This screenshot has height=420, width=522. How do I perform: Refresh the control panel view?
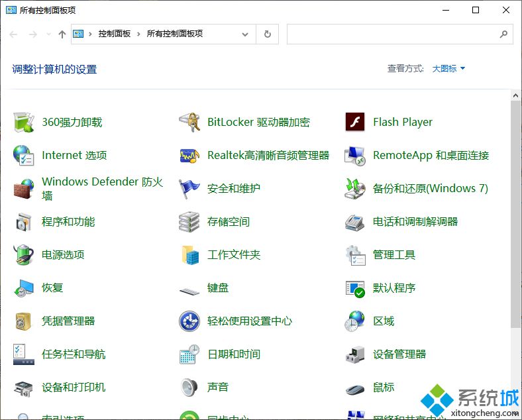pos(268,34)
